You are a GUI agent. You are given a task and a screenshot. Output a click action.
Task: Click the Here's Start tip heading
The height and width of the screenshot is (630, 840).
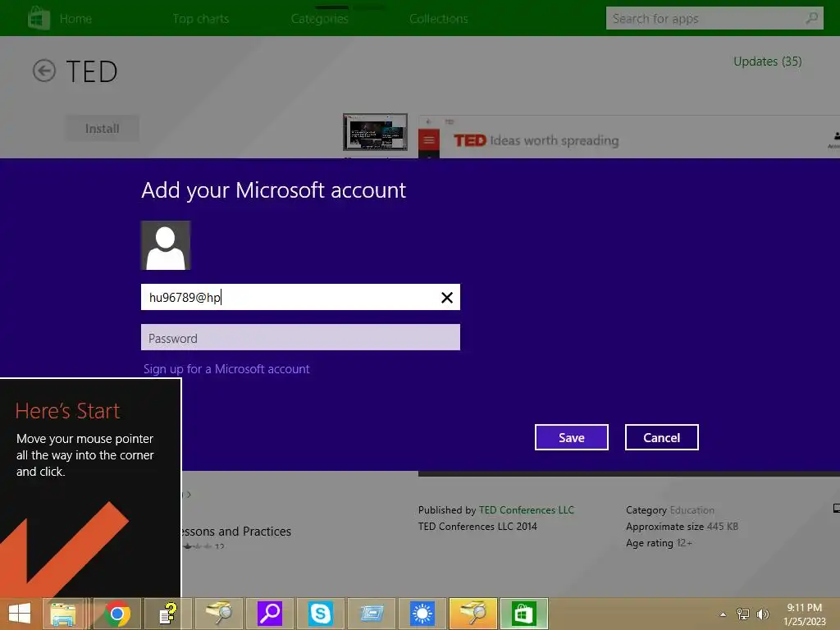67,411
